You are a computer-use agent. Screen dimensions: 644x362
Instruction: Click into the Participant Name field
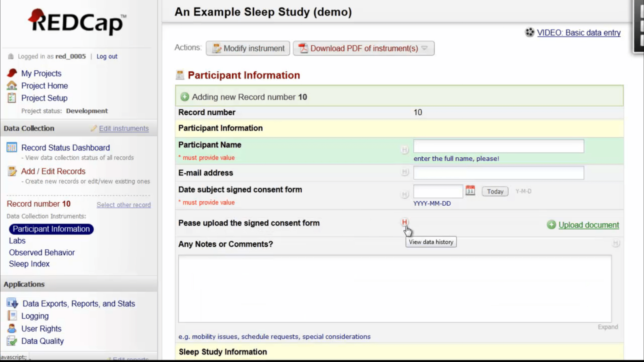pyautogui.click(x=498, y=146)
